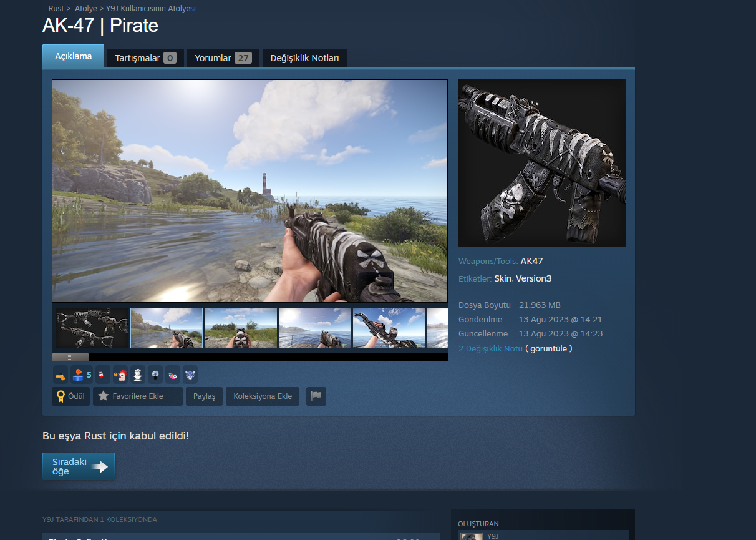This screenshot has height=540, width=756.
Task: Click the crystal ball award icon
Action: 155,375
